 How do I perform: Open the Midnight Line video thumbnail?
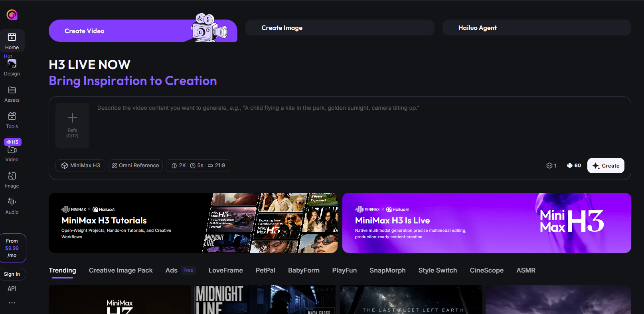click(x=266, y=299)
